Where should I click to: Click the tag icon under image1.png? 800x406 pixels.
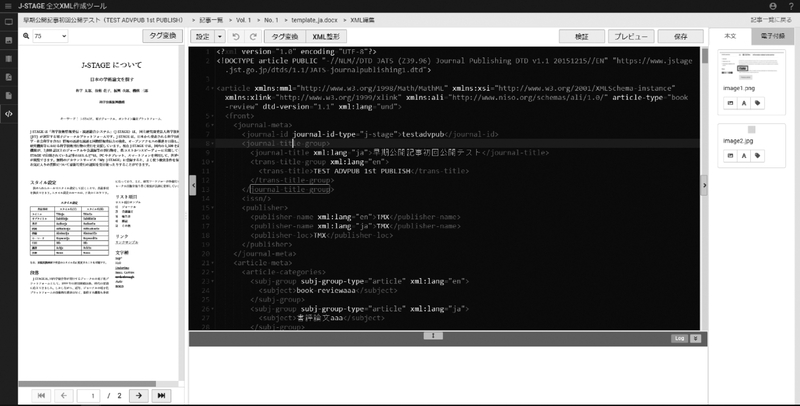point(758,103)
